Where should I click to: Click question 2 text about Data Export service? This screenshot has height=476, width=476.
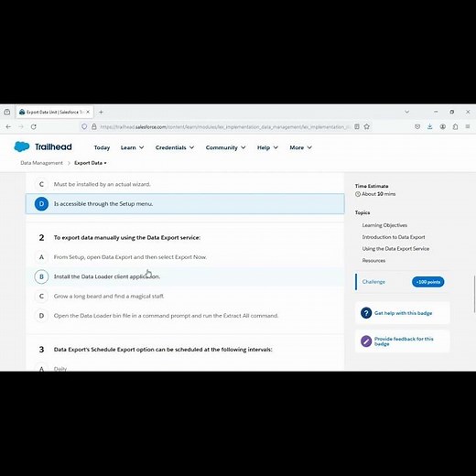point(127,237)
